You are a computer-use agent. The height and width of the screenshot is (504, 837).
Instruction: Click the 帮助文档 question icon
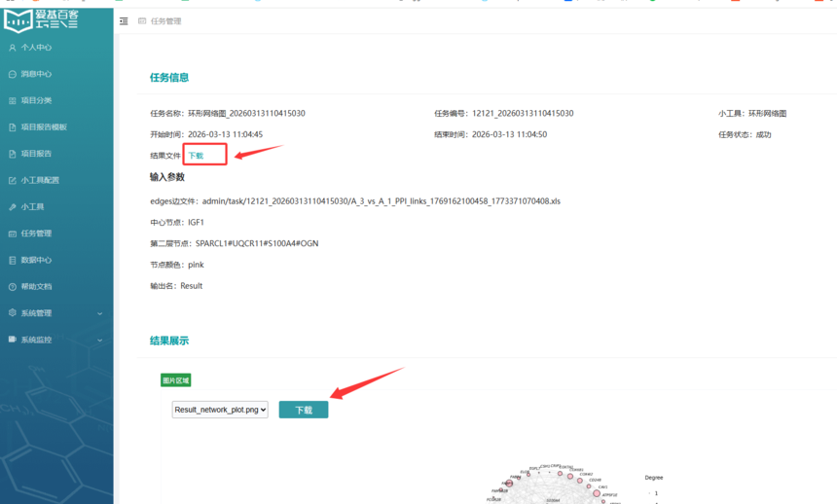point(13,287)
